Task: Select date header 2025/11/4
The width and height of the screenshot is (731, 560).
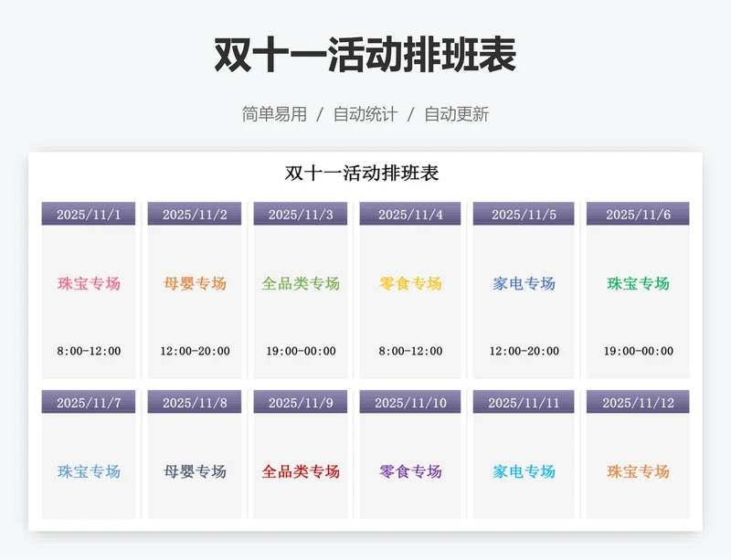Action: [x=410, y=214]
